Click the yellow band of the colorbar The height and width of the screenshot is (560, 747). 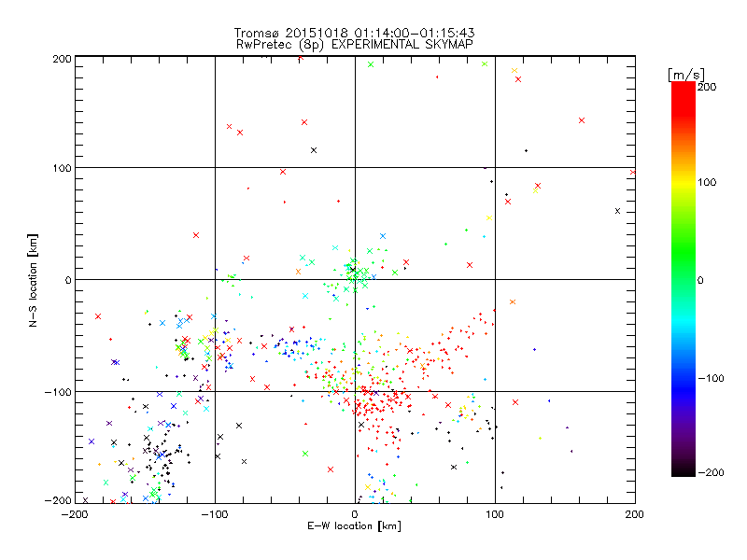coord(684,183)
